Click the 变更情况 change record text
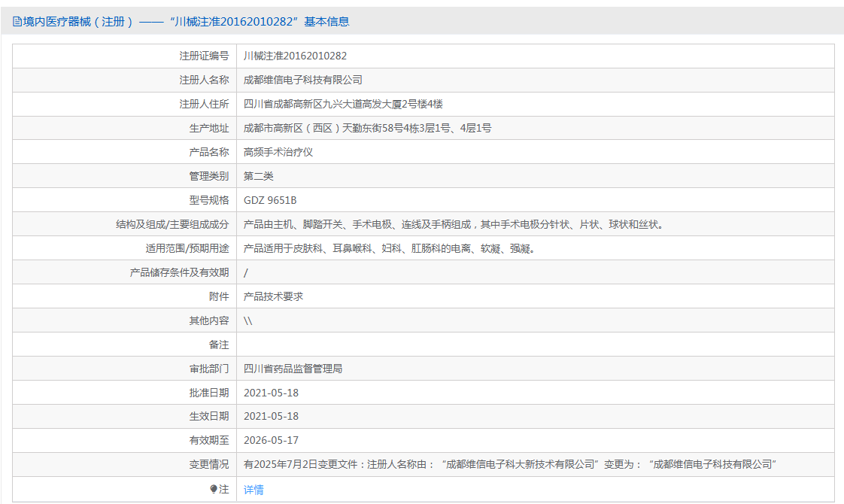The height and width of the screenshot is (504, 844). [x=510, y=465]
